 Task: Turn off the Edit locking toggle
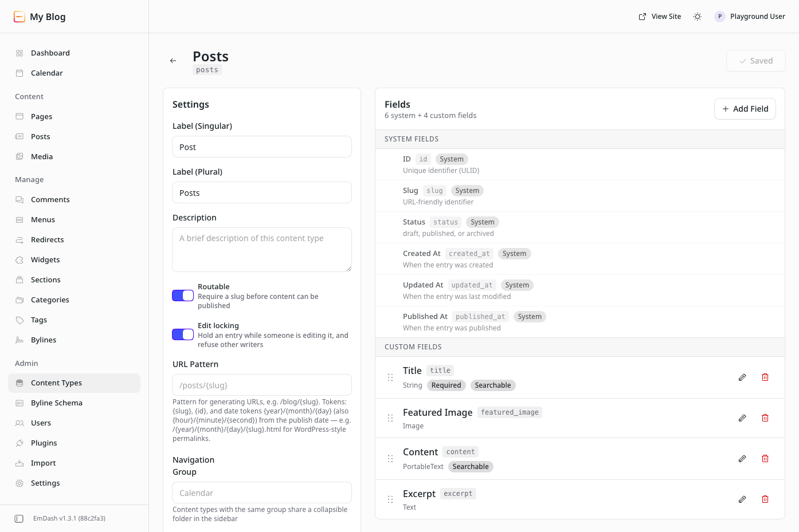pos(183,334)
